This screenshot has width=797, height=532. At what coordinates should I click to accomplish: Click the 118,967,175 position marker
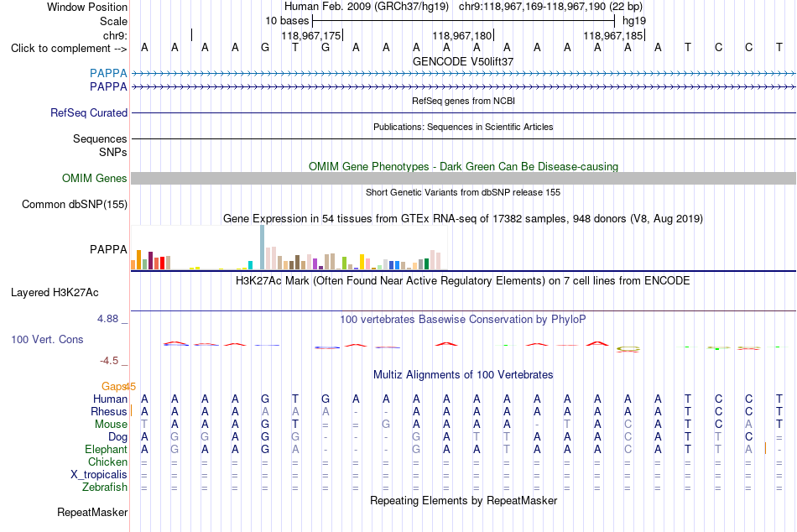click(x=311, y=35)
